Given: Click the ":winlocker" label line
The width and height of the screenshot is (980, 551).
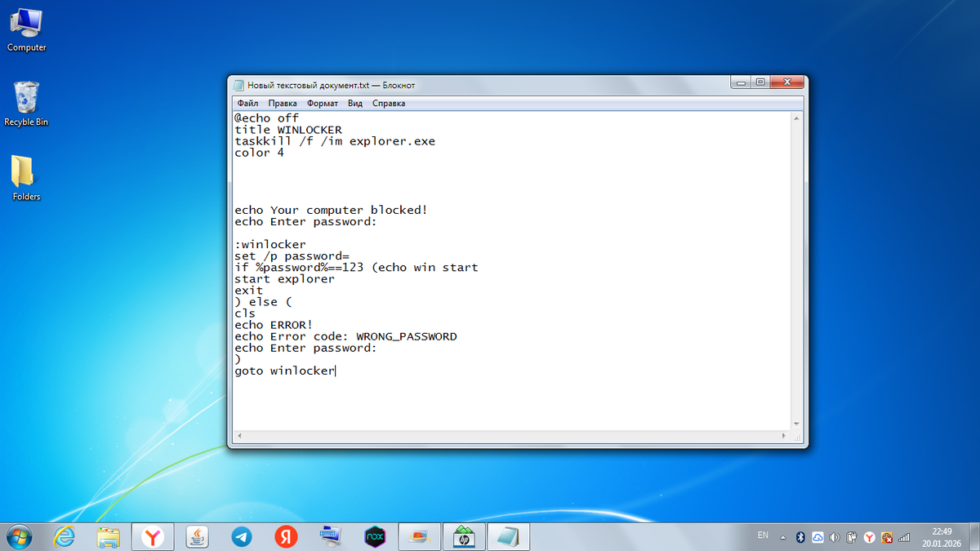Looking at the screenshot, I should (x=270, y=244).
